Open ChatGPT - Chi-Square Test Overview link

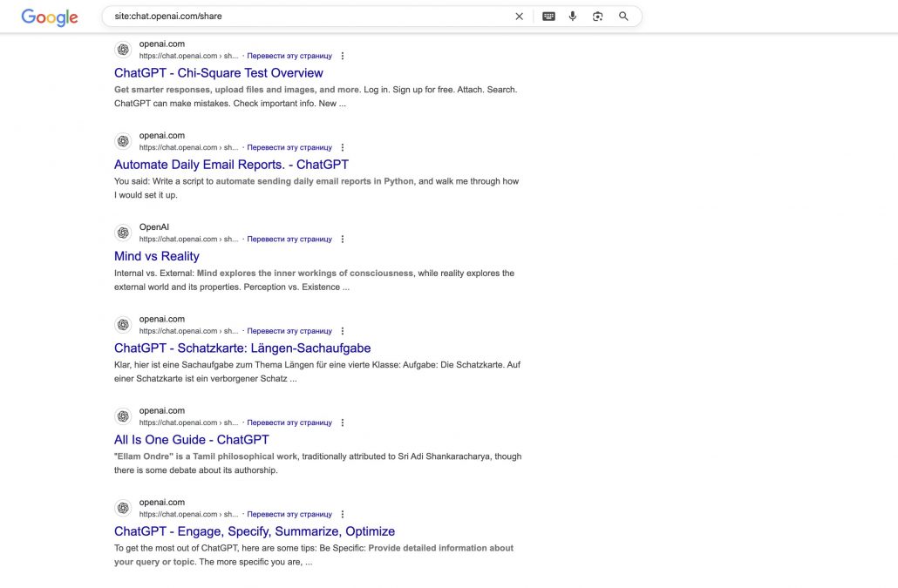tap(218, 73)
